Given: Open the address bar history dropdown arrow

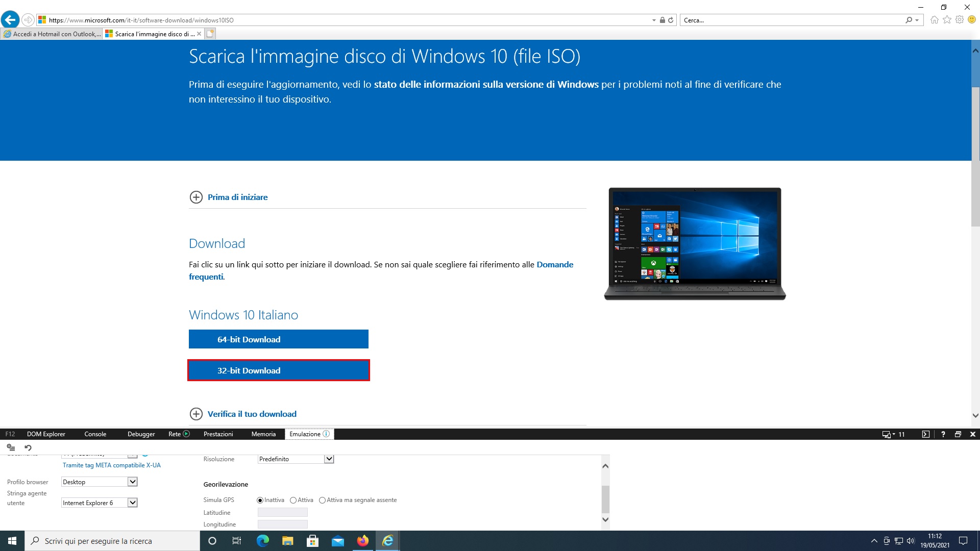Looking at the screenshot, I should [x=654, y=20].
